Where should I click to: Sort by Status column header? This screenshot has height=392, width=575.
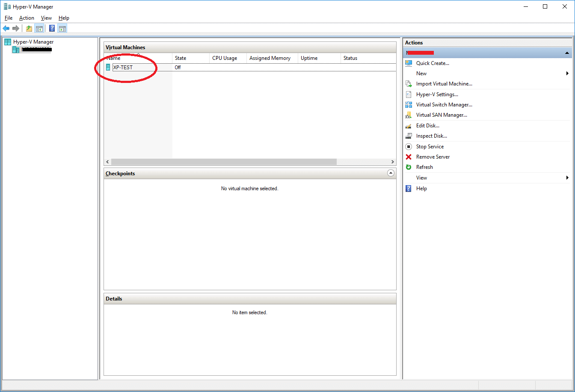[368, 58]
